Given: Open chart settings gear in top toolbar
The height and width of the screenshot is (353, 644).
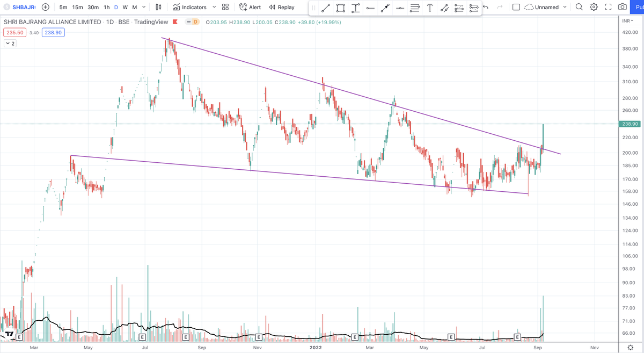Looking at the screenshot, I should (x=594, y=7).
